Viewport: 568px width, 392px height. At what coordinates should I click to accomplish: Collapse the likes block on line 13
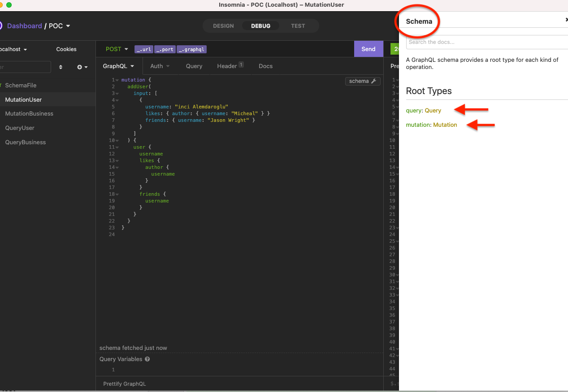coord(117,160)
